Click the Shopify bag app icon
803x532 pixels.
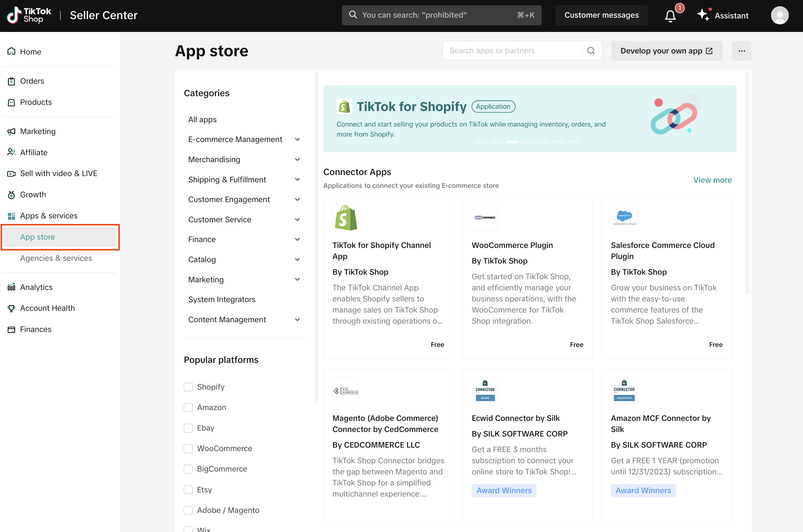[345, 218]
